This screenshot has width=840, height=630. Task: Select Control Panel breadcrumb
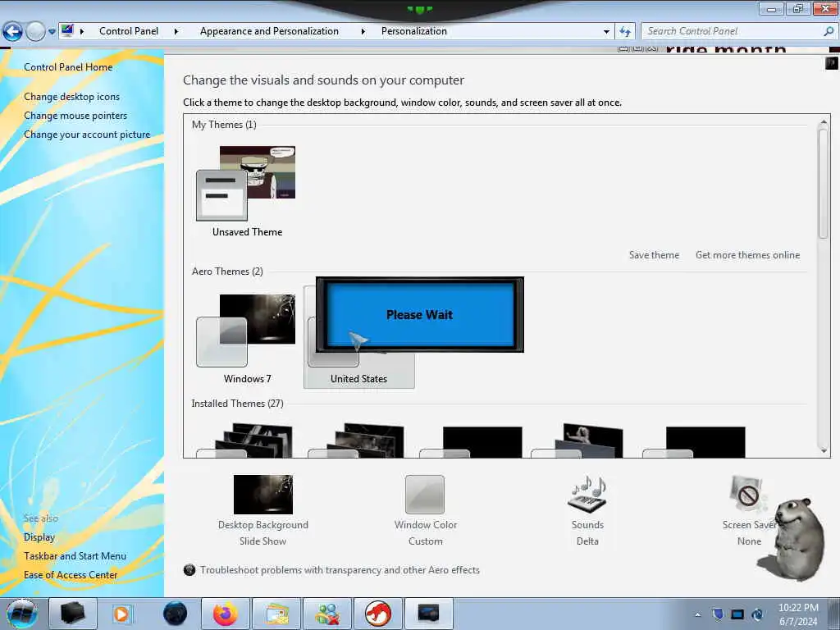(129, 31)
